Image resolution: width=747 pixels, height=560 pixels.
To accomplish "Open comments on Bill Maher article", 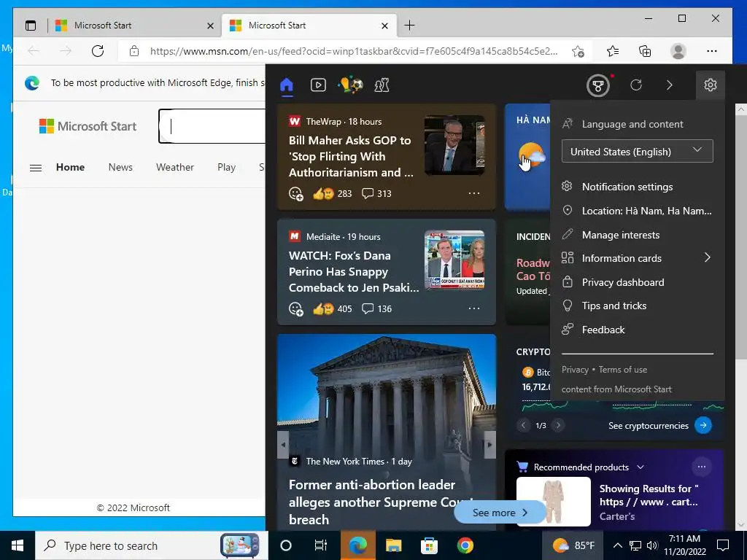I will tap(376, 193).
